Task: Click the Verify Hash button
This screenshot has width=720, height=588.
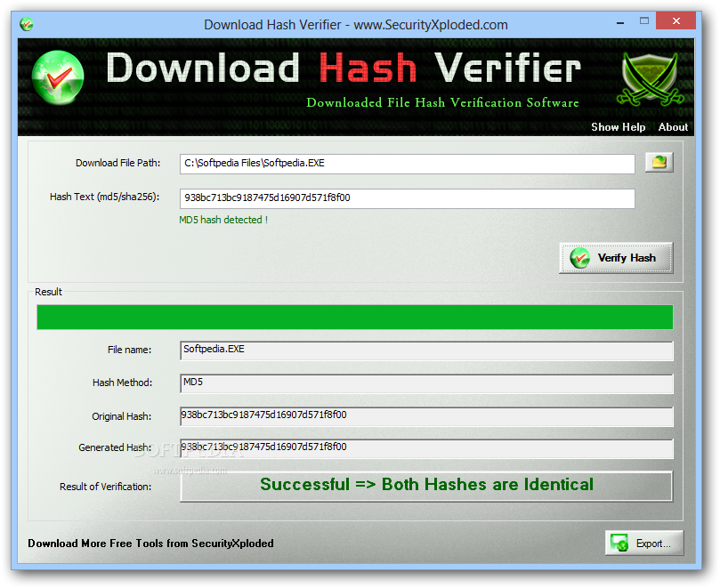Action: 616,258
